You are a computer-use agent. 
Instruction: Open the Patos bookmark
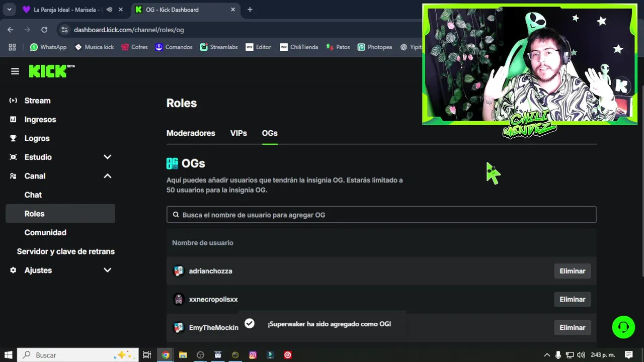coord(338,47)
